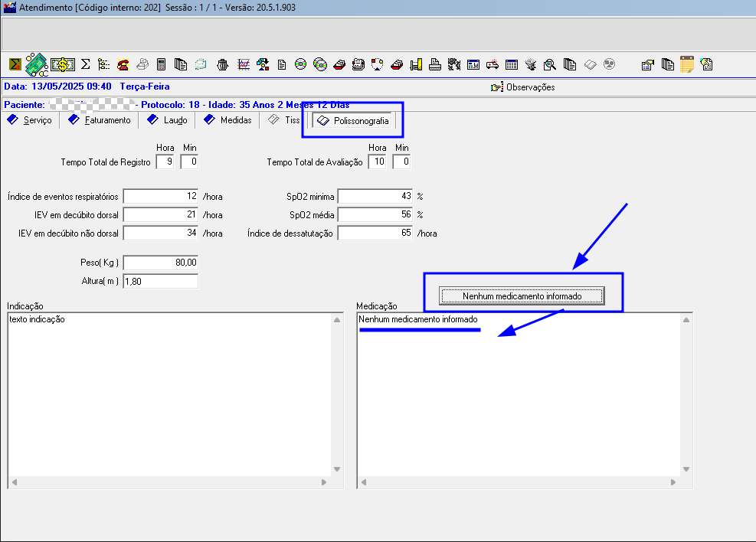Open the calendar grid icon
This screenshot has height=542, width=756.
click(512, 64)
